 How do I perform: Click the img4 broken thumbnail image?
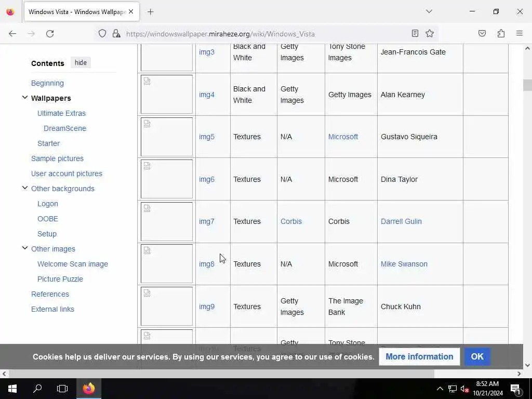167,95
